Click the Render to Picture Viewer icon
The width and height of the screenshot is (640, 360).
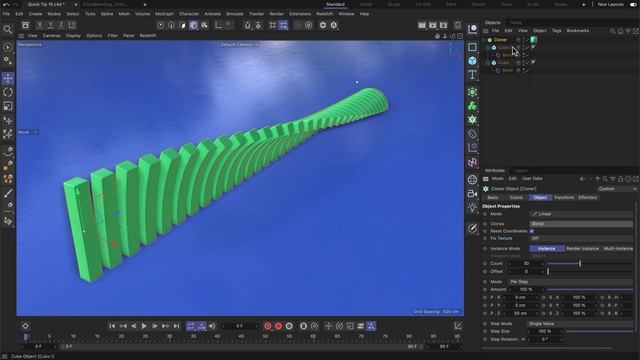click(x=433, y=25)
